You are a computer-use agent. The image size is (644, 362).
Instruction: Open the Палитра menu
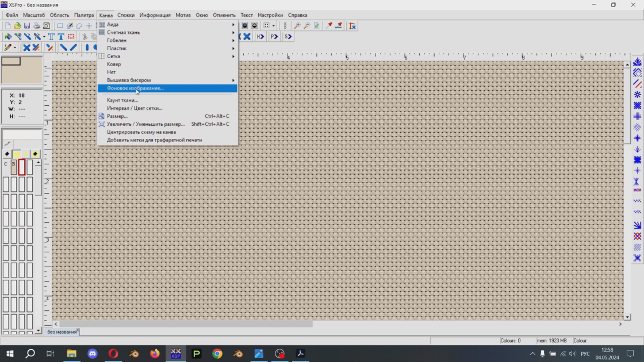coord(84,15)
